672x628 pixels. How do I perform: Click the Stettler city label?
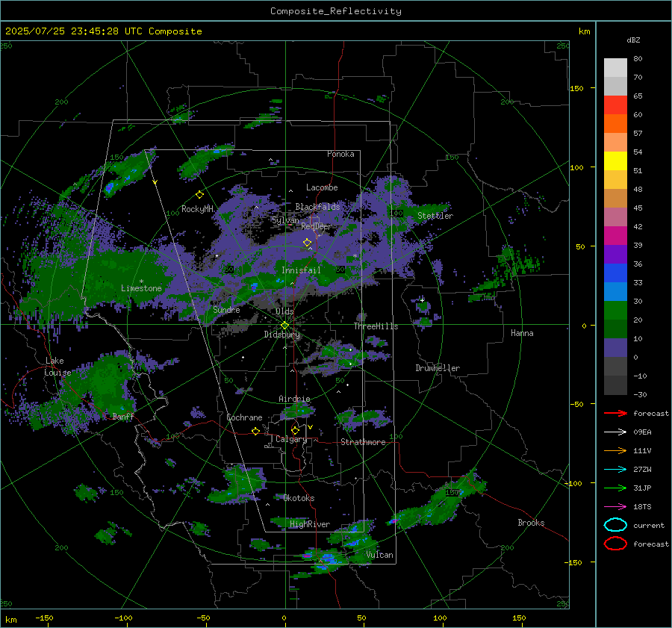435,216
